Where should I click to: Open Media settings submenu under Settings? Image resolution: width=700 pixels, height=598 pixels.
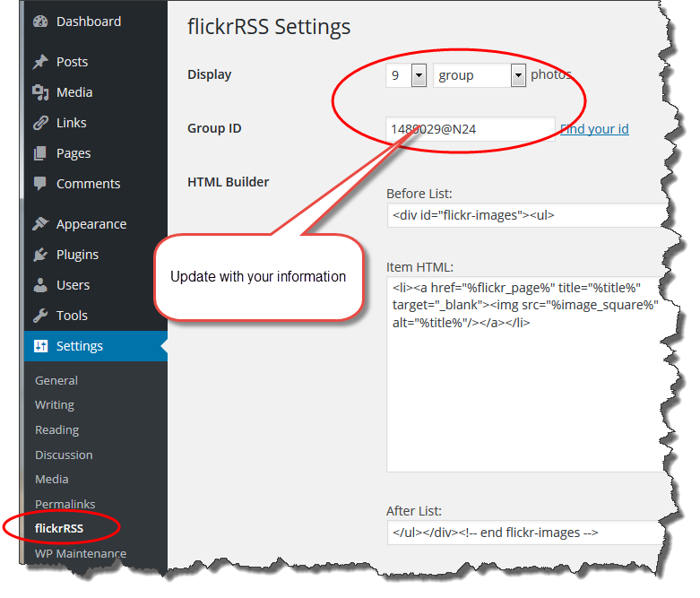point(52,479)
